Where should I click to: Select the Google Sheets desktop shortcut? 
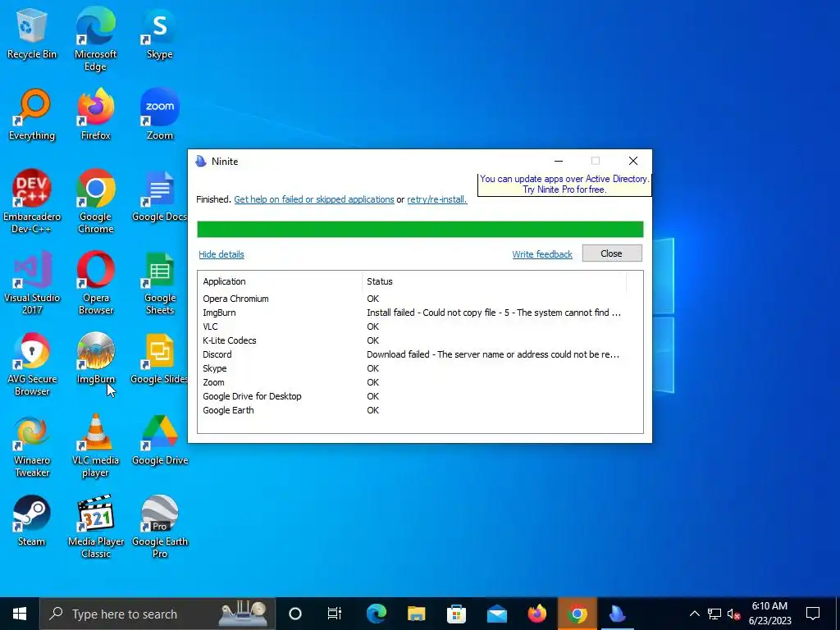tap(160, 283)
